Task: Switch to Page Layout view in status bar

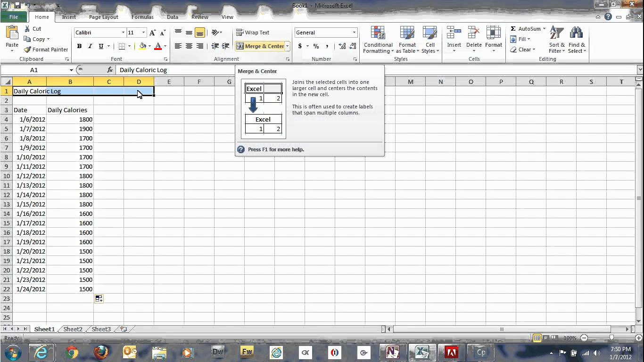Action: (x=547, y=338)
